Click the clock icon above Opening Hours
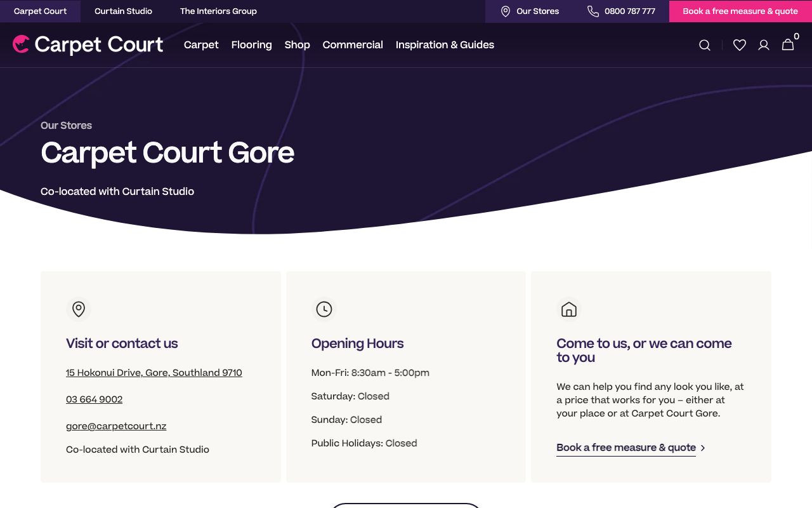The width and height of the screenshot is (812, 508). pos(324,309)
